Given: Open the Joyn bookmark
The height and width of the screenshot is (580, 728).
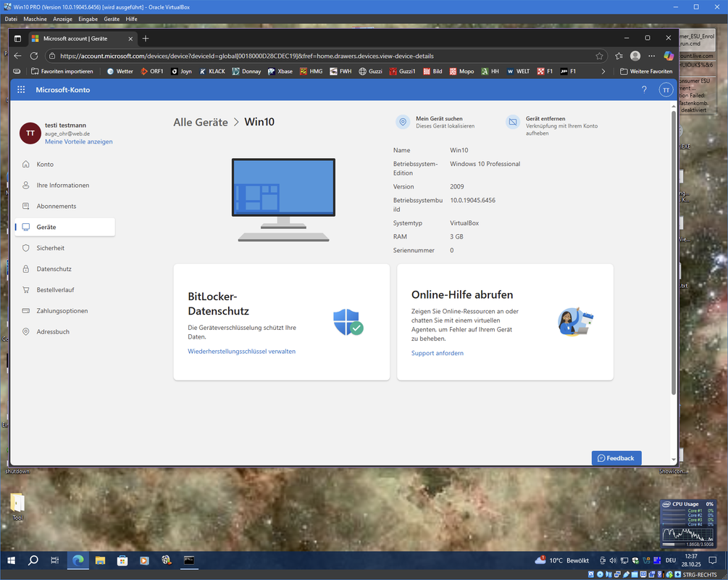Looking at the screenshot, I should point(181,71).
